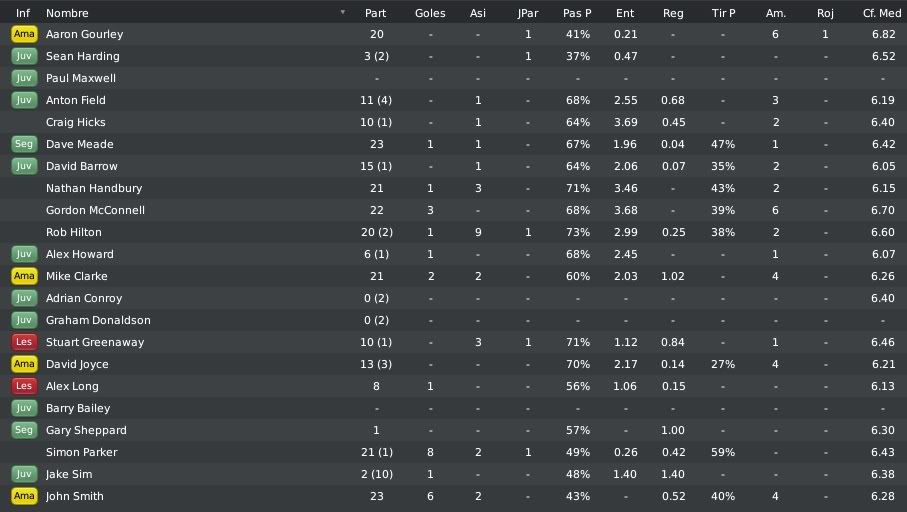
Task: Open player Rob Hilton's profile
Action: pyautogui.click(x=73, y=232)
